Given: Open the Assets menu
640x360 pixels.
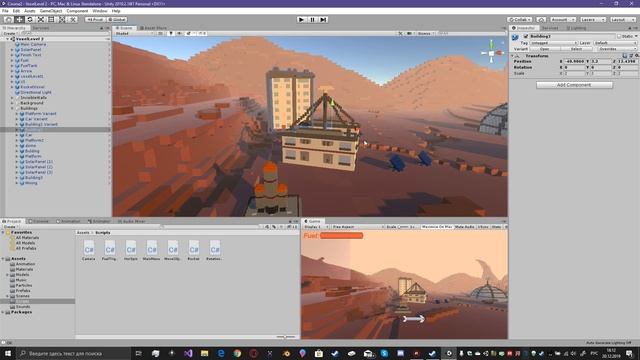Looking at the screenshot, I should (29, 11).
